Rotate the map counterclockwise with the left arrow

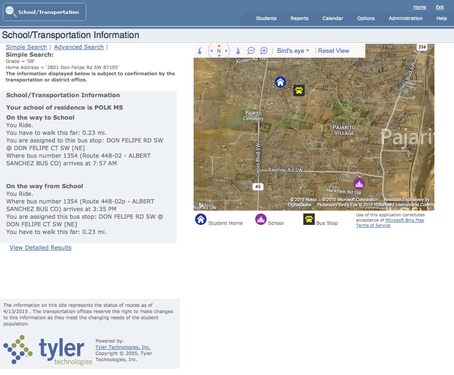coord(200,51)
